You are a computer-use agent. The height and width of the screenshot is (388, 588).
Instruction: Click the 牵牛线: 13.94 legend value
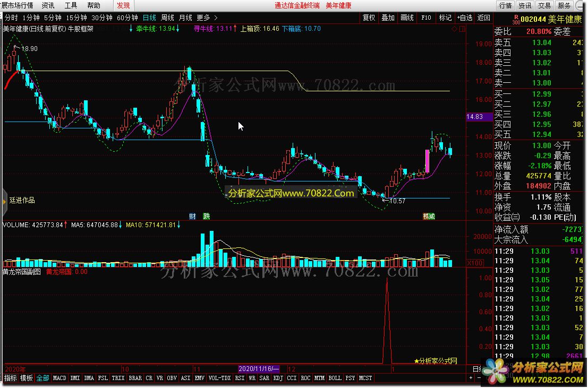pyautogui.click(x=156, y=29)
